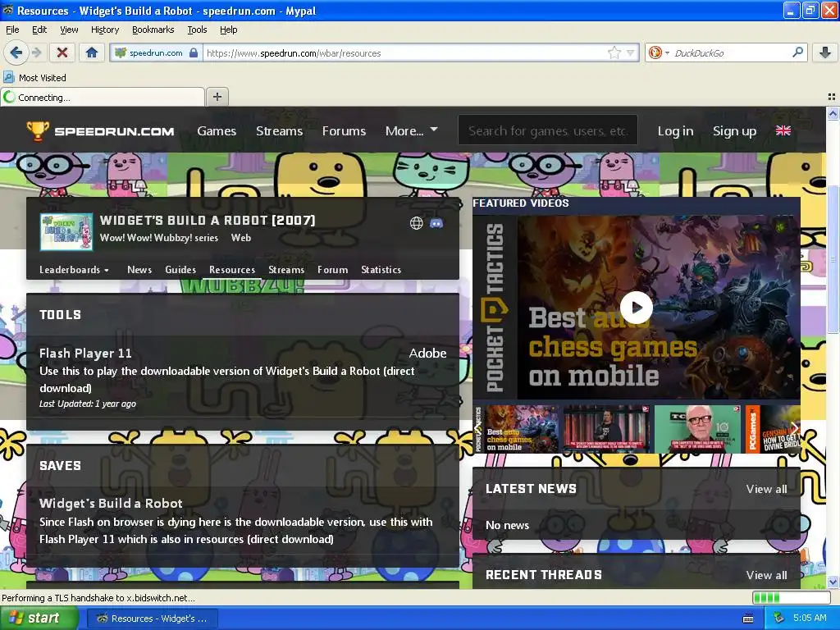Download the Widget's Build a Robot save
This screenshot has height=630, width=840.
pos(111,504)
